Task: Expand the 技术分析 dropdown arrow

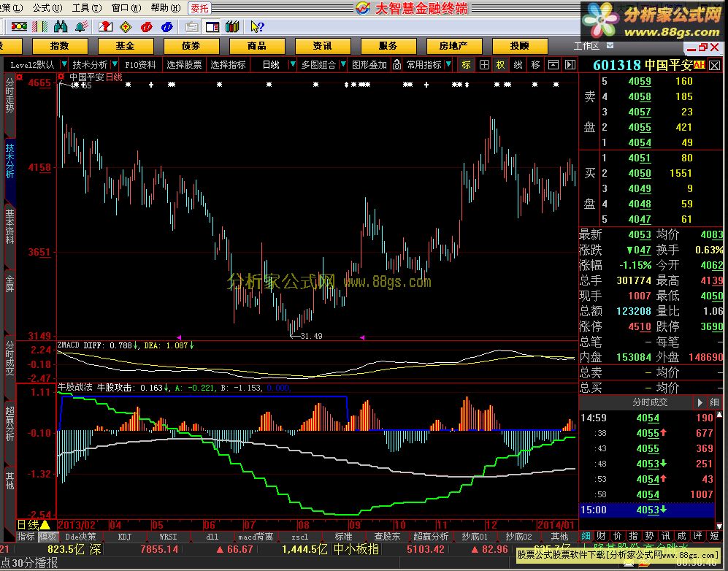Action: [x=115, y=64]
